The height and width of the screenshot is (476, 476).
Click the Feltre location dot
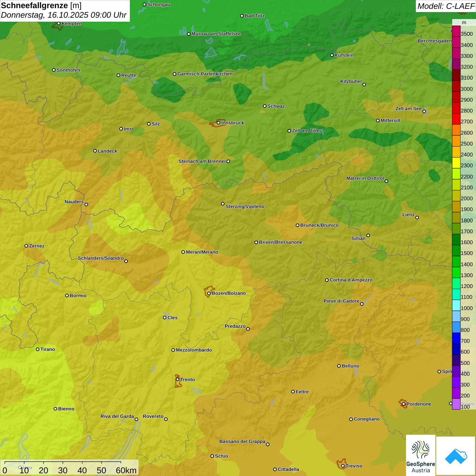(x=293, y=392)
